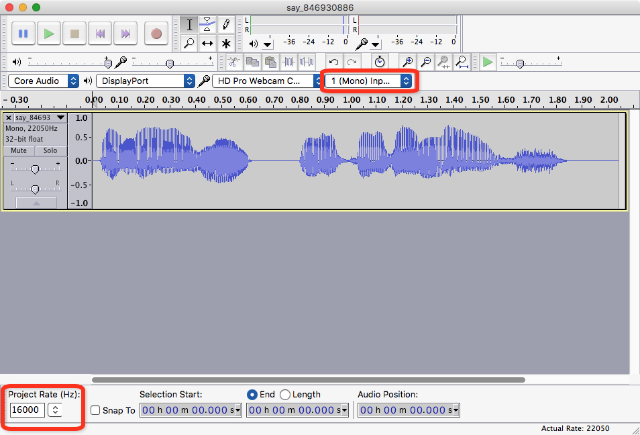The image size is (640, 435).
Task: Open the recording meter dropdown arrow
Action: [376, 44]
